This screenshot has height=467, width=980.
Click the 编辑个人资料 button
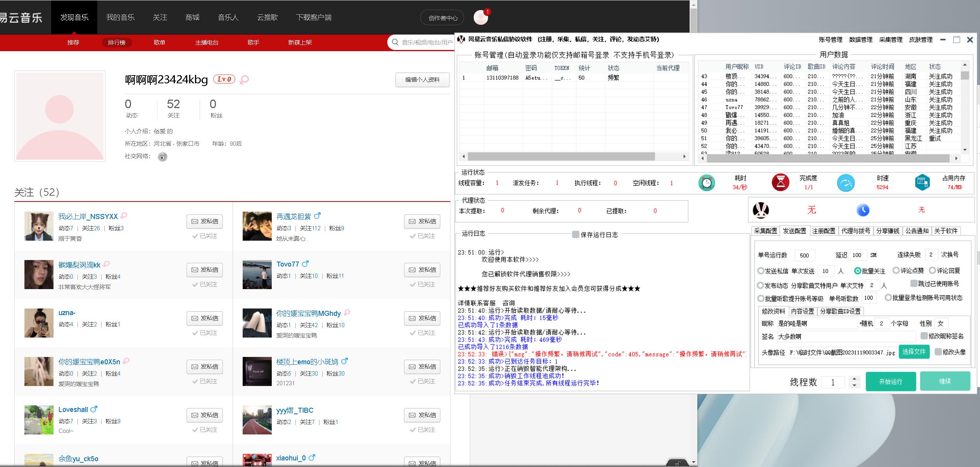[x=422, y=79]
